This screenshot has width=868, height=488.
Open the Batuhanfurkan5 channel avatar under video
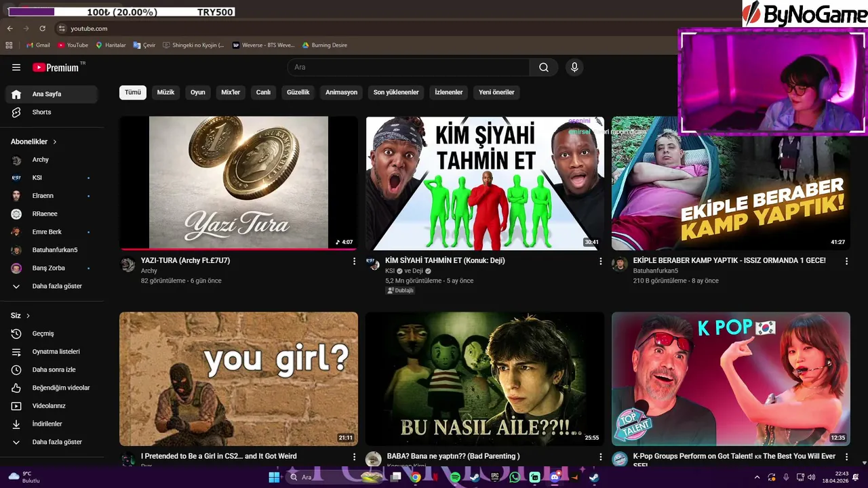coord(620,264)
